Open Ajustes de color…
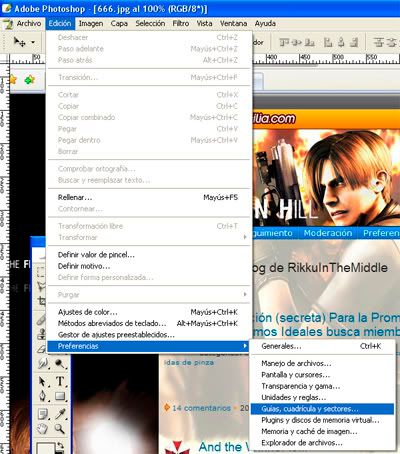This screenshot has width=400, height=454. point(149,312)
